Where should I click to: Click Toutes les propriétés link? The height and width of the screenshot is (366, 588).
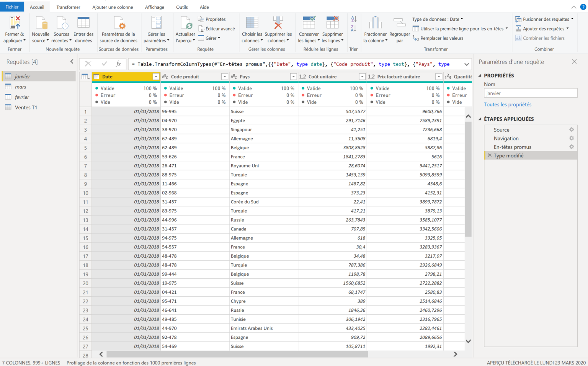[508, 105]
